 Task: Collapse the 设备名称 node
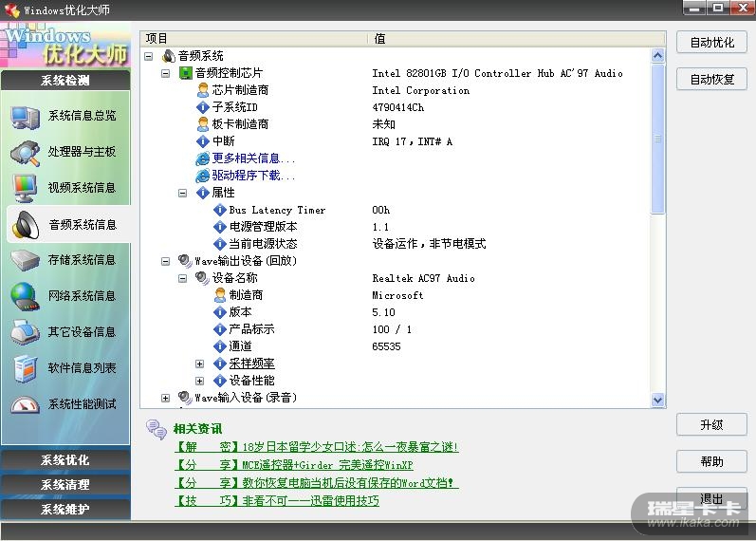coord(182,278)
